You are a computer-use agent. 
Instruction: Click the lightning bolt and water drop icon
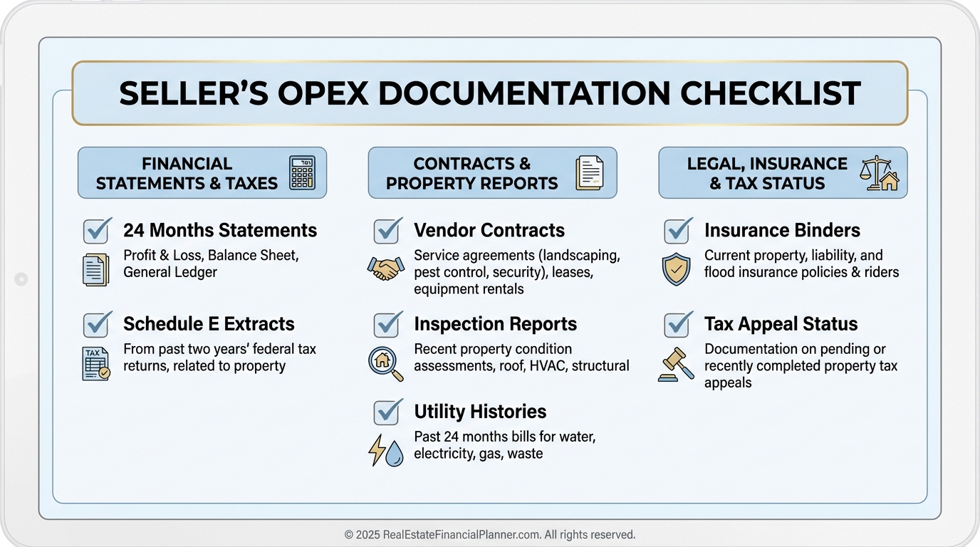[x=385, y=450]
